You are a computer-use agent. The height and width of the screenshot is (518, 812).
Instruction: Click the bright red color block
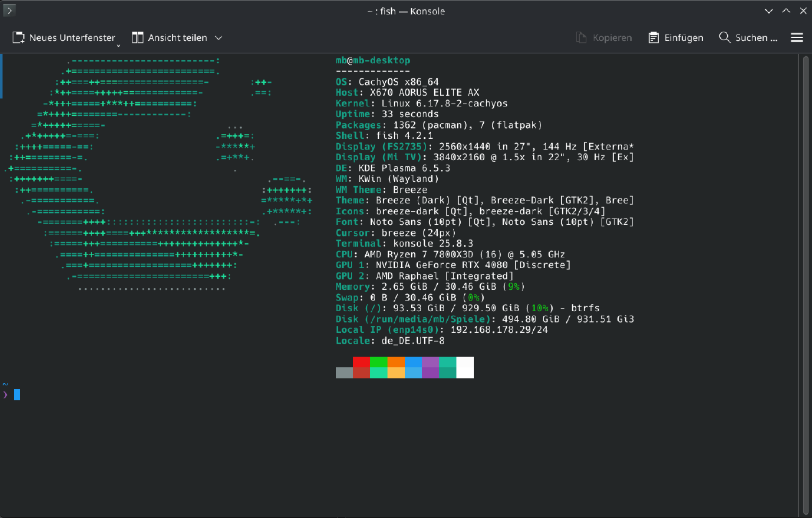[x=361, y=362]
